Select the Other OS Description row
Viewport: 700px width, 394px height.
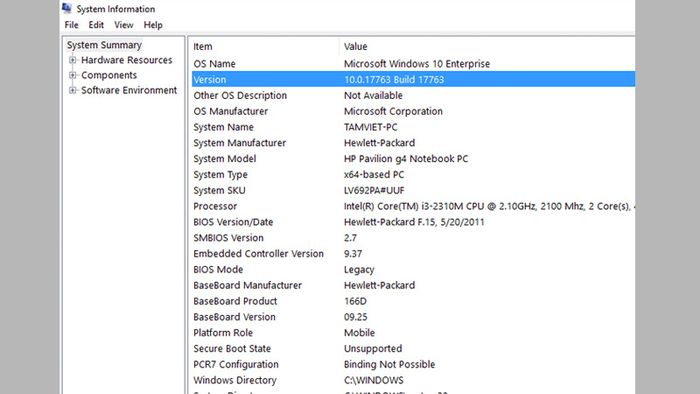point(413,95)
